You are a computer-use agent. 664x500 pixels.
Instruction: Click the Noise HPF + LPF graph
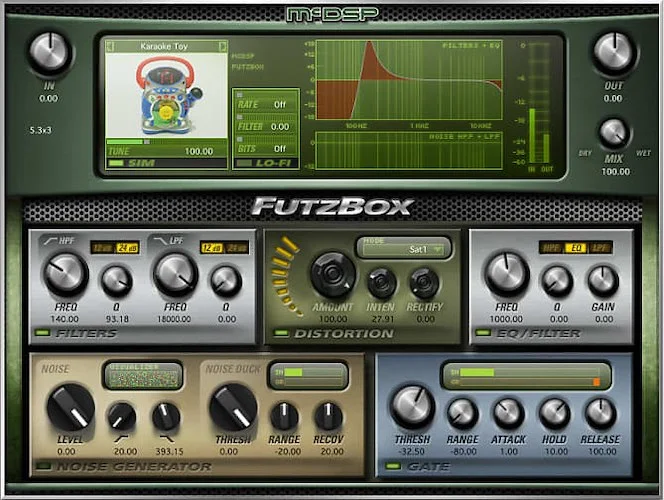[x=409, y=150]
